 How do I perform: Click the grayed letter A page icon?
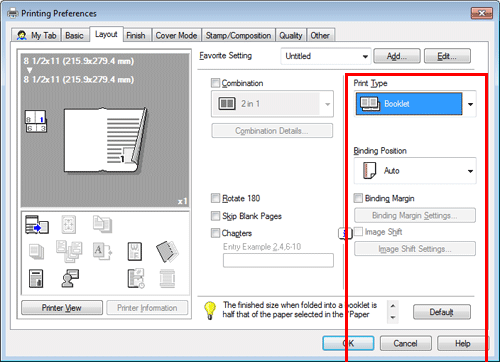click(x=102, y=252)
